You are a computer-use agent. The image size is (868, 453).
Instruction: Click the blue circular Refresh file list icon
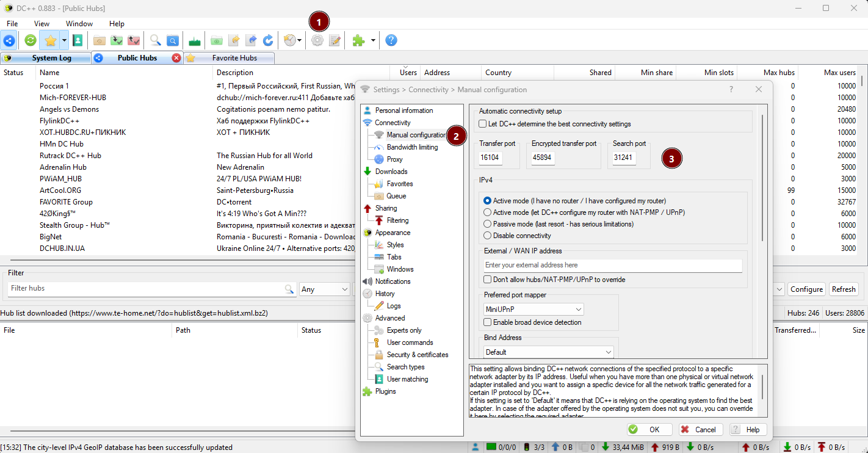pos(268,40)
